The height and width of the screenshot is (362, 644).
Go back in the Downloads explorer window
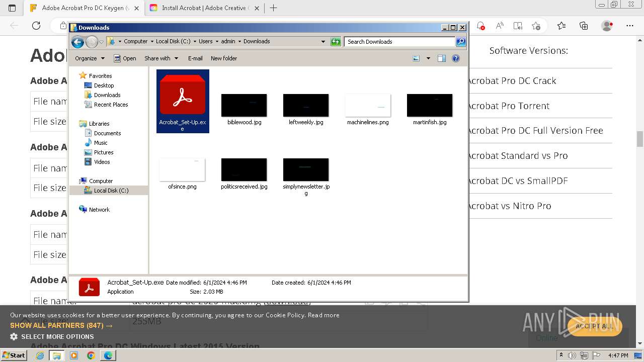(x=77, y=42)
